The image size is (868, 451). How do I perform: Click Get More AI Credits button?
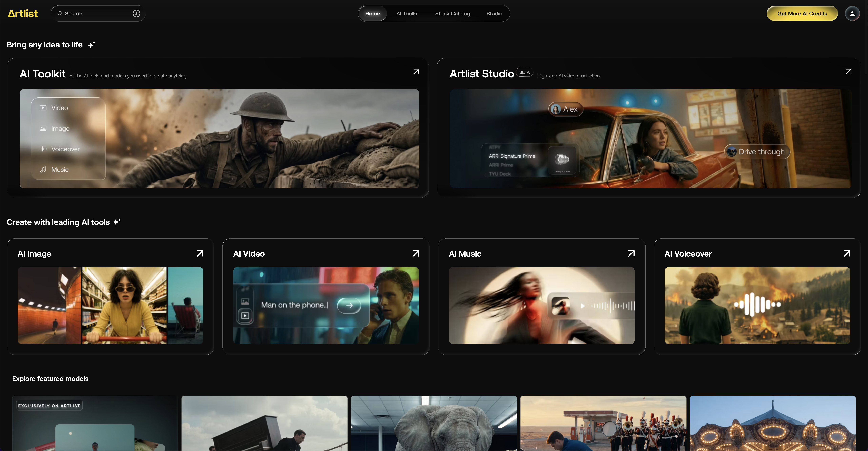(802, 14)
